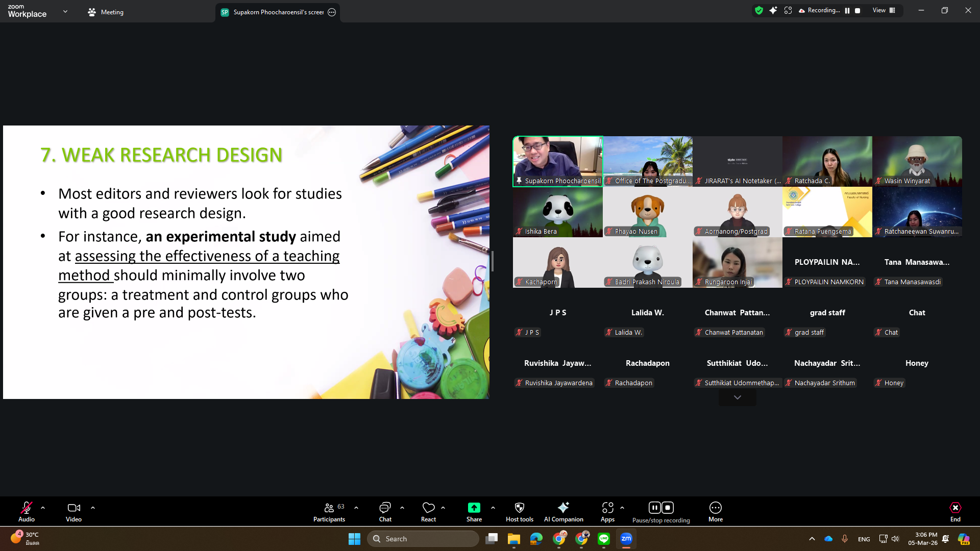Toggle the Video camera on

(73, 508)
